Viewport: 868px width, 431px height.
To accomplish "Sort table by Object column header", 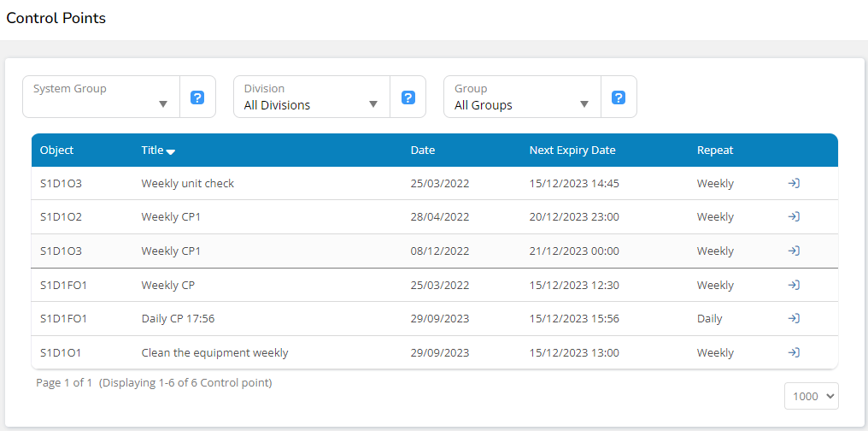I will click(57, 151).
